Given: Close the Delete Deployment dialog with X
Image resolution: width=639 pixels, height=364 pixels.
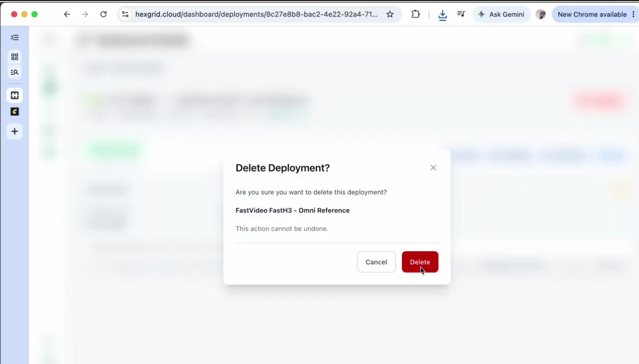Looking at the screenshot, I should pyautogui.click(x=433, y=168).
